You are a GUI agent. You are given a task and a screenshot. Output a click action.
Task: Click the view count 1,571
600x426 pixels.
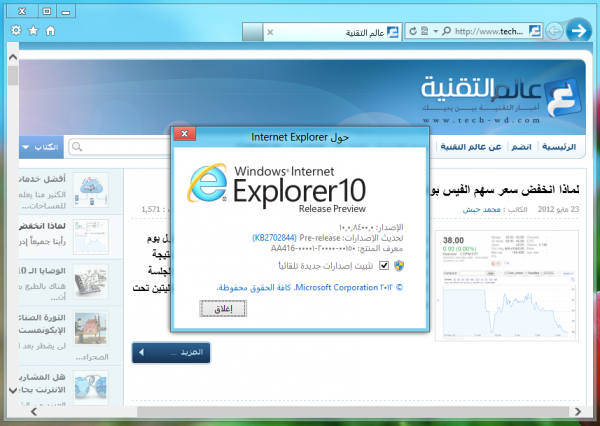(150, 209)
